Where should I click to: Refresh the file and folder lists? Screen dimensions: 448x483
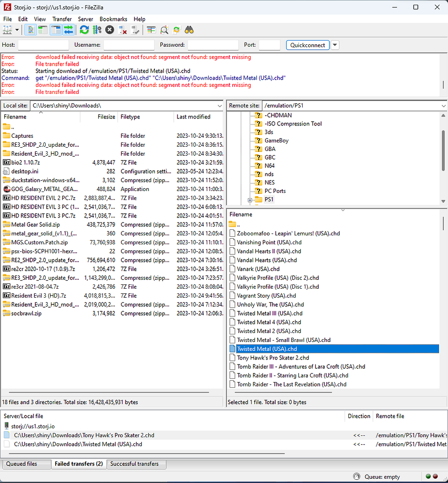(84, 30)
